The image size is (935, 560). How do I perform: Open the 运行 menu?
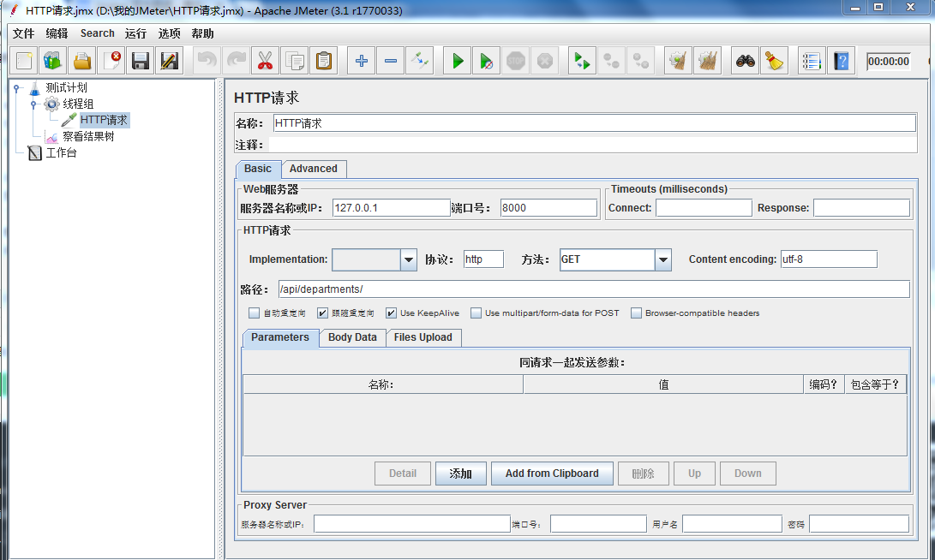coord(135,33)
